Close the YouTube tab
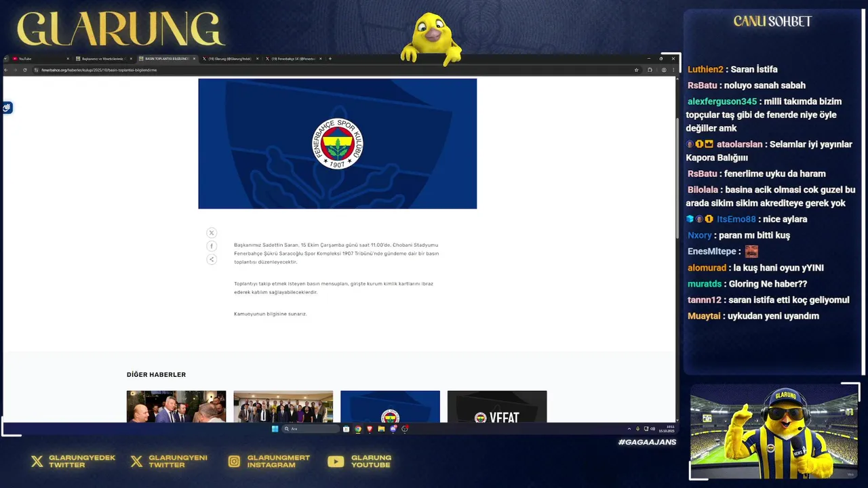The height and width of the screenshot is (488, 868). [x=68, y=58]
